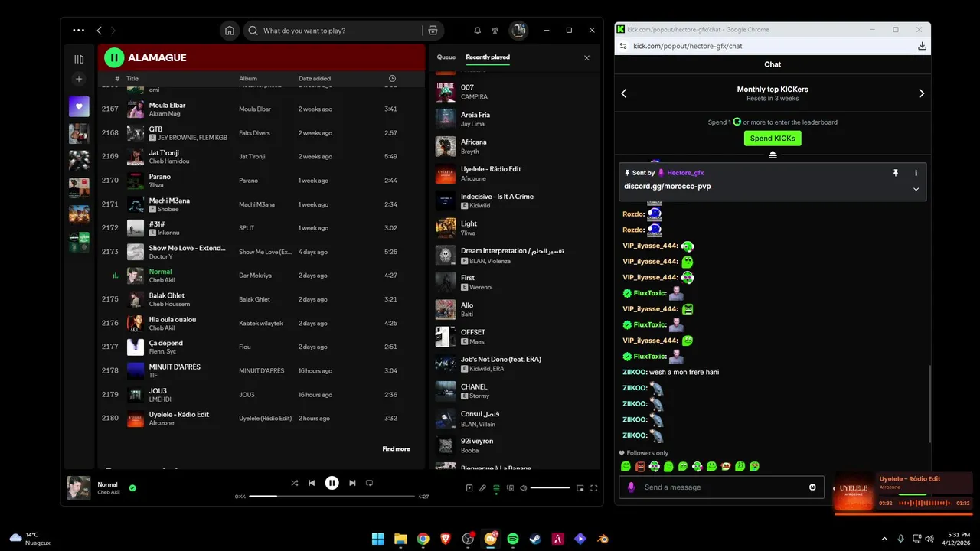Open Hectore_gfx username in pinned message
The height and width of the screenshot is (551, 980).
coord(685,173)
